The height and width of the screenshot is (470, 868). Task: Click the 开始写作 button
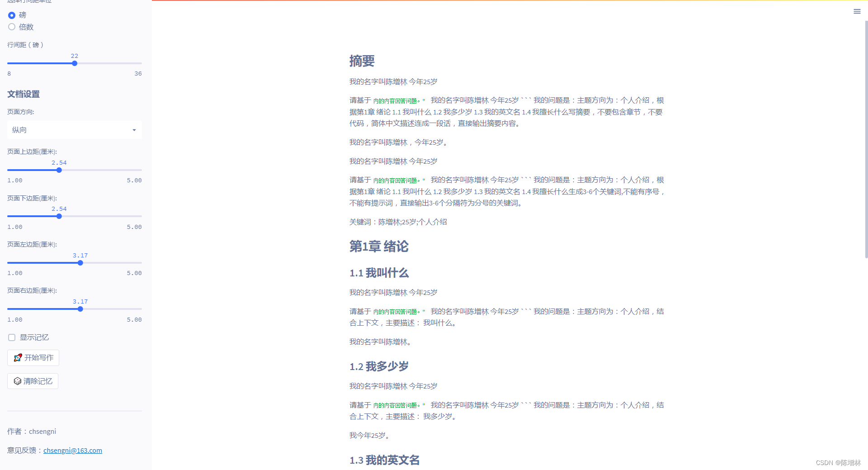click(x=33, y=358)
